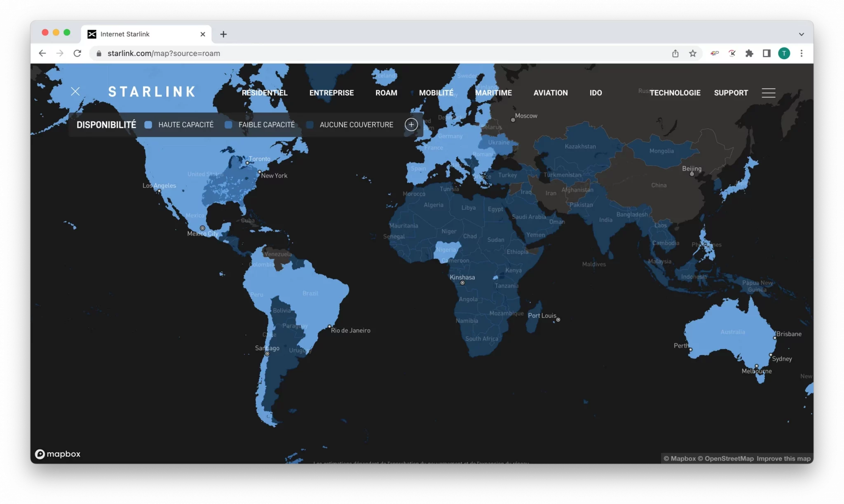This screenshot has height=504, width=844.
Task: Click the STARLINK logo
Action: 152,91
